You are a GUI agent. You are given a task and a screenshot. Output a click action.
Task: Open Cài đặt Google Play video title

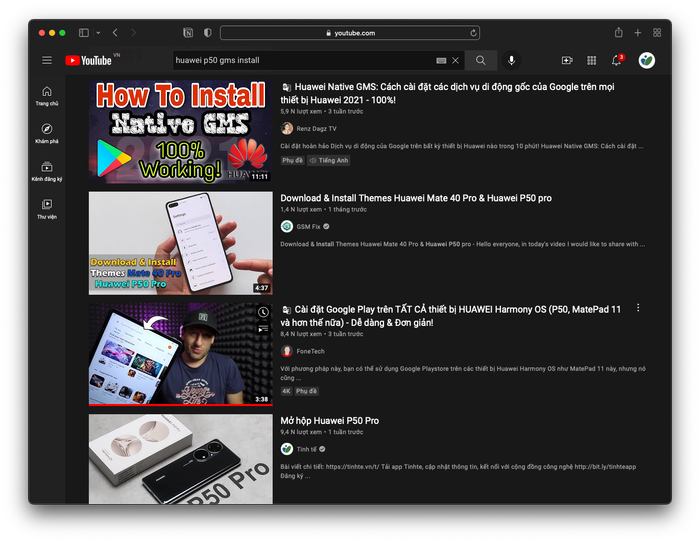450,316
